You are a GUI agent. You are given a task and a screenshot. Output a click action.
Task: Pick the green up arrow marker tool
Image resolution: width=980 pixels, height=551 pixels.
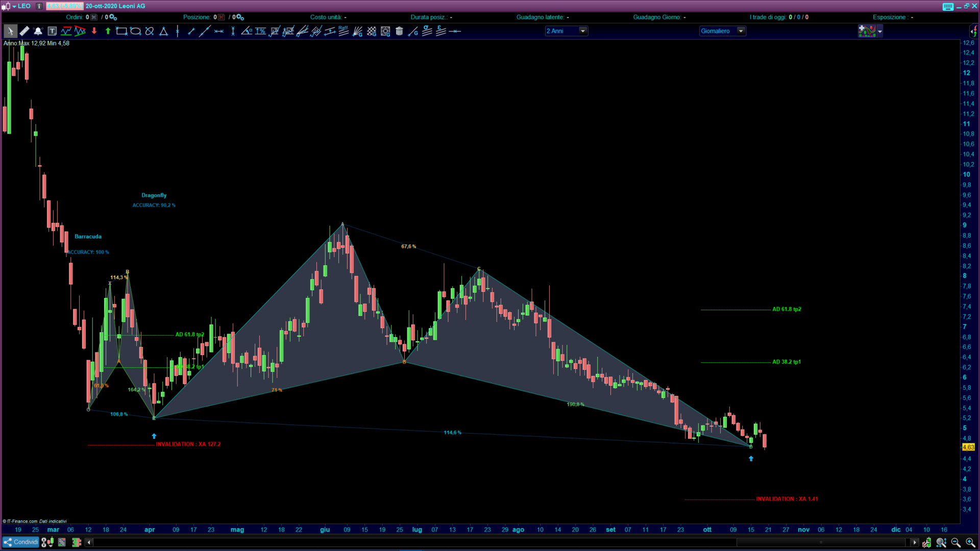pyautogui.click(x=108, y=31)
